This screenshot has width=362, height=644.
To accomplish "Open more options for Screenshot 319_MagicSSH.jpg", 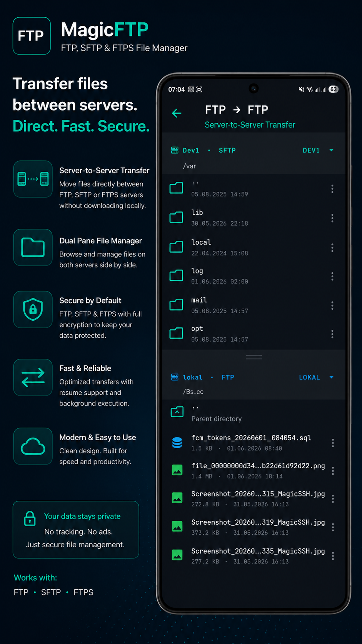I will click(333, 527).
